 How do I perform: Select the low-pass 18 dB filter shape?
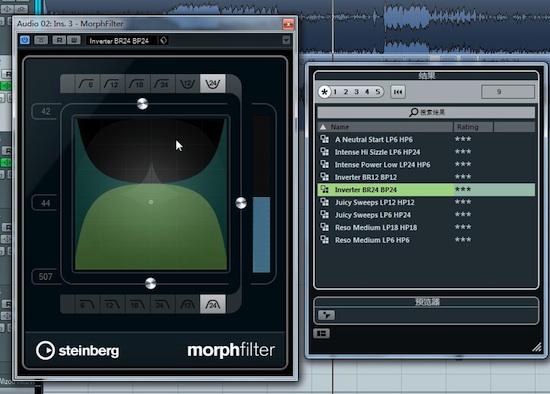[138, 304]
